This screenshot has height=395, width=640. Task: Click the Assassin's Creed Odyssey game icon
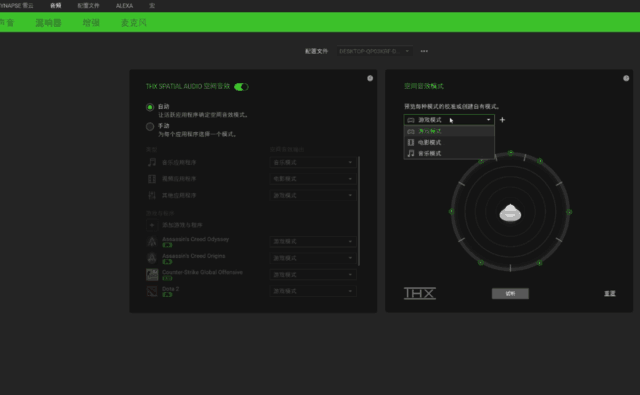[x=152, y=242]
